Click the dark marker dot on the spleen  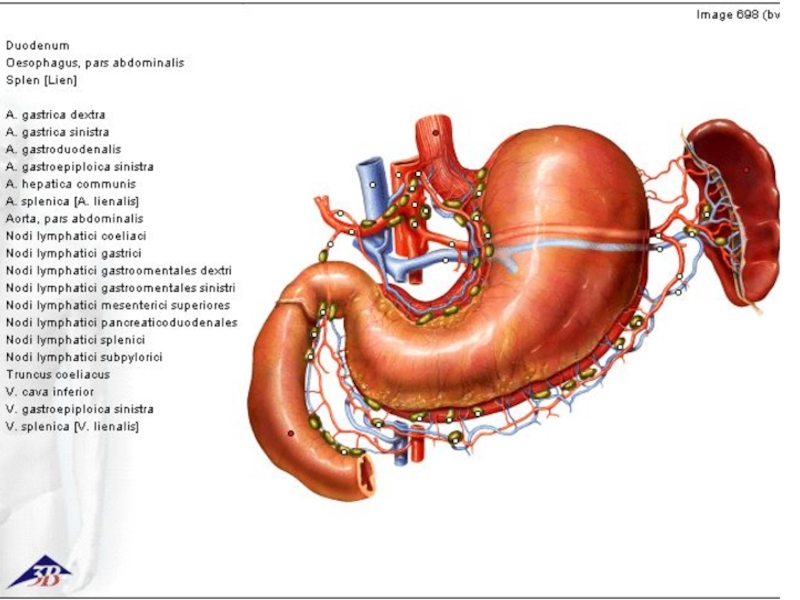pyautogui.click(x=746, y=170)
